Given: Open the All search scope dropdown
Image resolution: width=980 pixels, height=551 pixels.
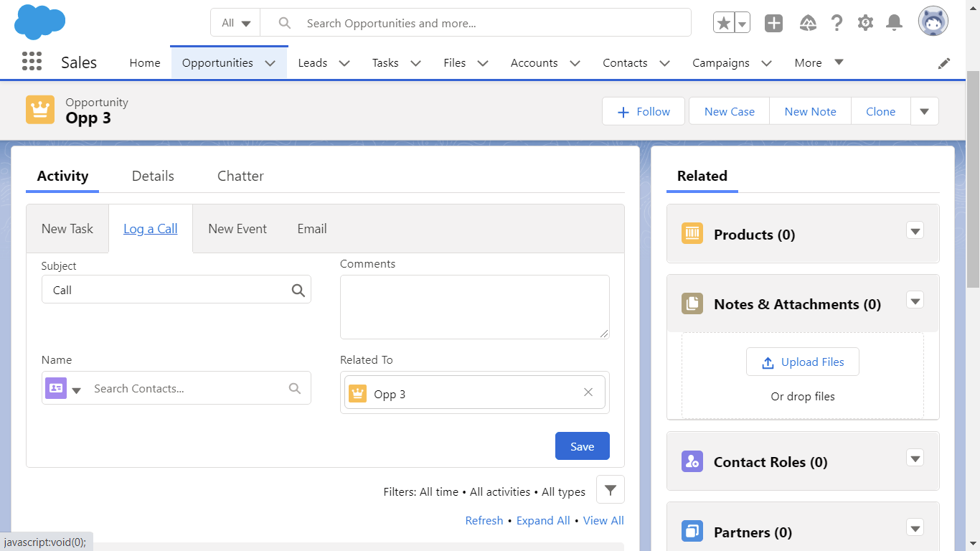Looking at the screenshot, I should click(235, 23).
